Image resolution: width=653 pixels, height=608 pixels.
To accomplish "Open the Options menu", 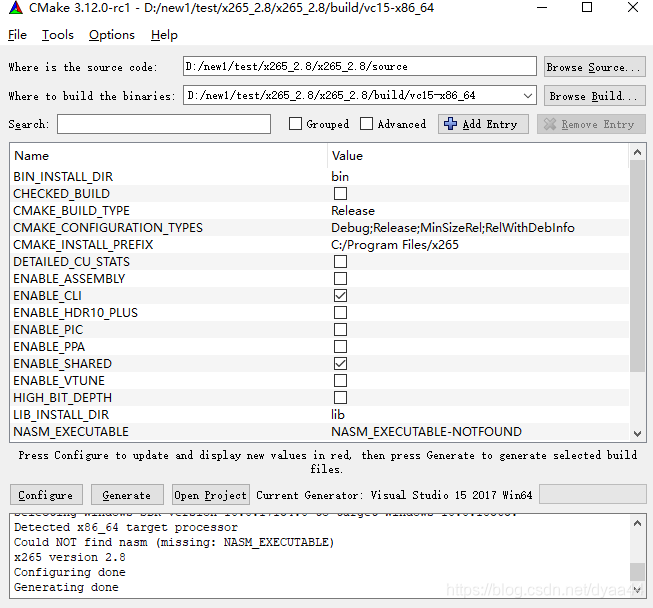I will (x=112, y=35).
